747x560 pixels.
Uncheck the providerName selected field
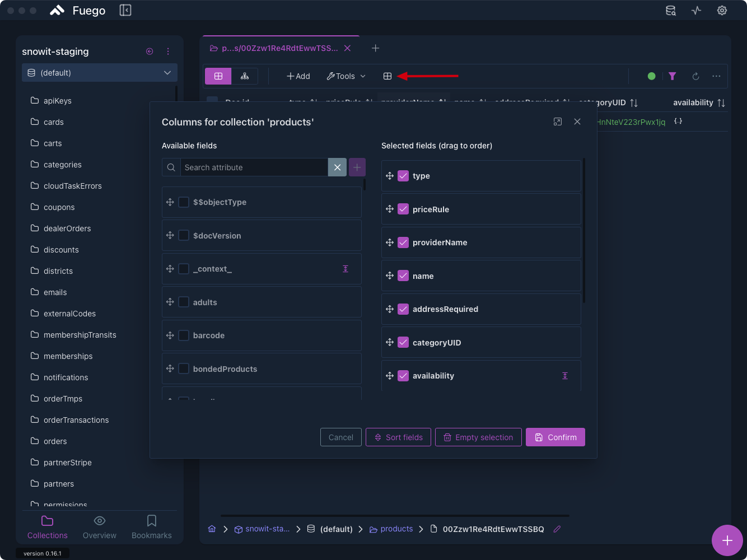coord(403,242)
